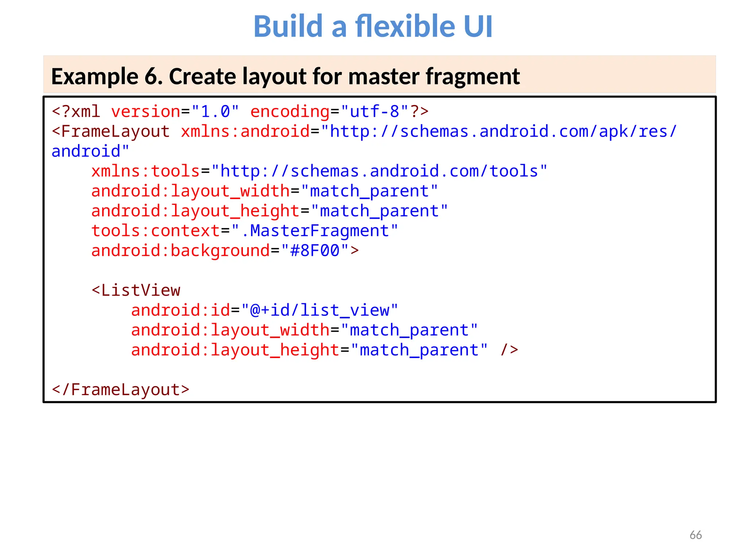
Task: Click the '<?xml version="1.0"' declaration line
Action: pyautogui.click(x=240, y=112)
